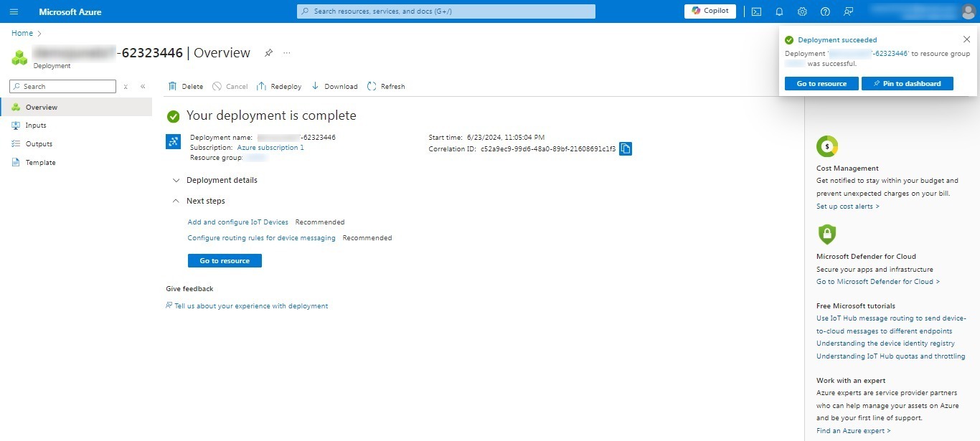Open Set up cost alerts link
Screen dimensions: 980x441
coord(848,207)
